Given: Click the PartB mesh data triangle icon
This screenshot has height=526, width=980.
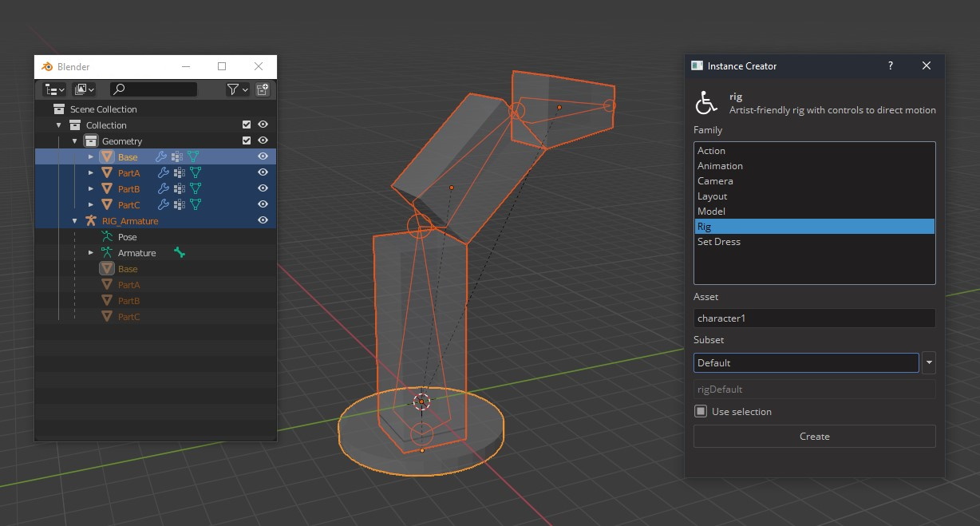Looking at the screenshot, I should [x=194, y=189].
